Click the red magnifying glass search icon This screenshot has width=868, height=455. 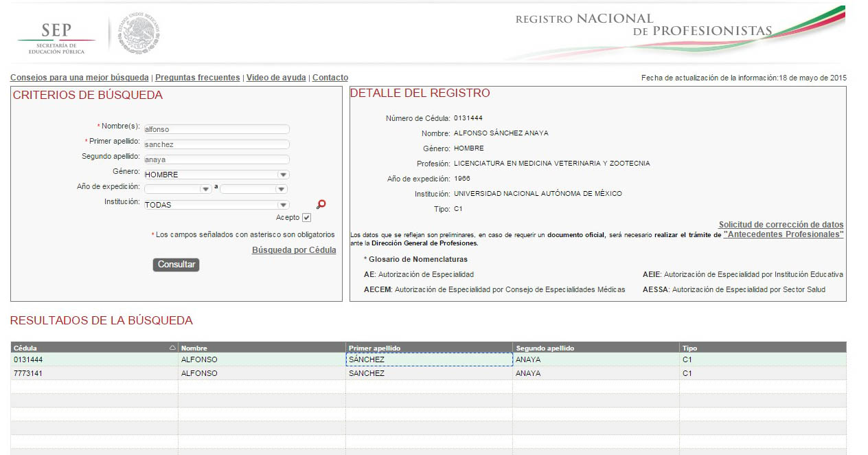click(x=321, y=204)
